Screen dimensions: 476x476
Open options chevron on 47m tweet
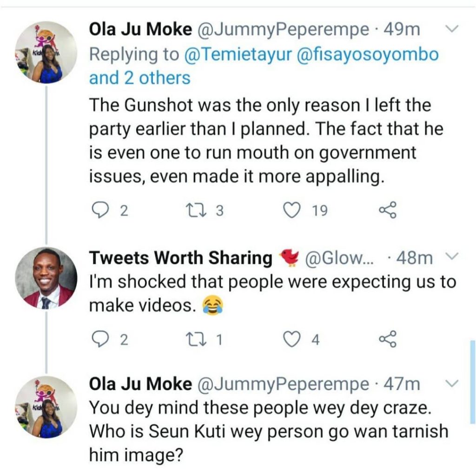450,383
